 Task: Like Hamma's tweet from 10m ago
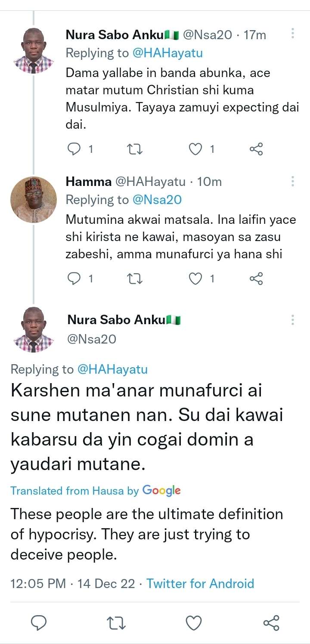pyautogui.click(x=196, y=279)
